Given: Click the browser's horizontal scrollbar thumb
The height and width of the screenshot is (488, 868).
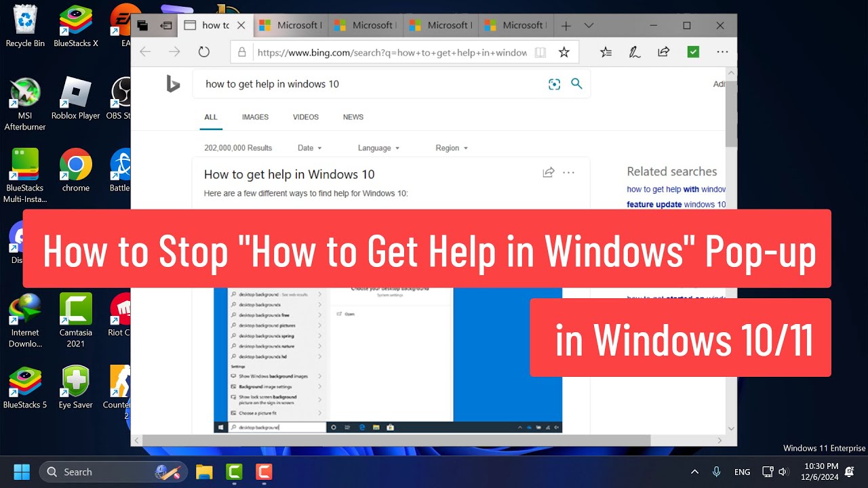Looking at the screenshot, I should click(397, 441).
